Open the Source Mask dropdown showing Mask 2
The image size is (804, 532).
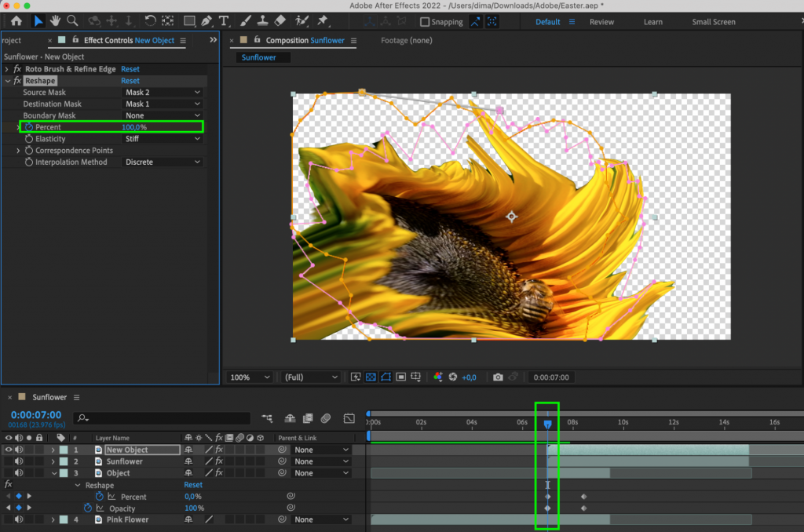pos(162,92)
